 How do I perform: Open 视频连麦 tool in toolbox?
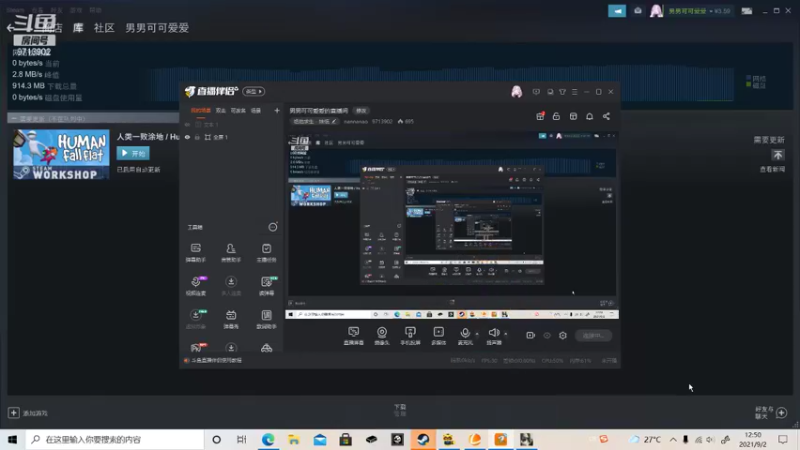(195, 286)
